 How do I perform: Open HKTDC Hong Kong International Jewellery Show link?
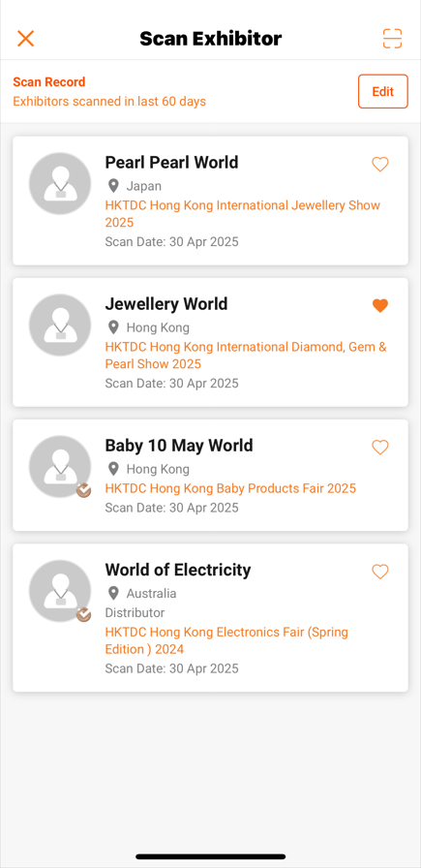click(x=242, y=214)
